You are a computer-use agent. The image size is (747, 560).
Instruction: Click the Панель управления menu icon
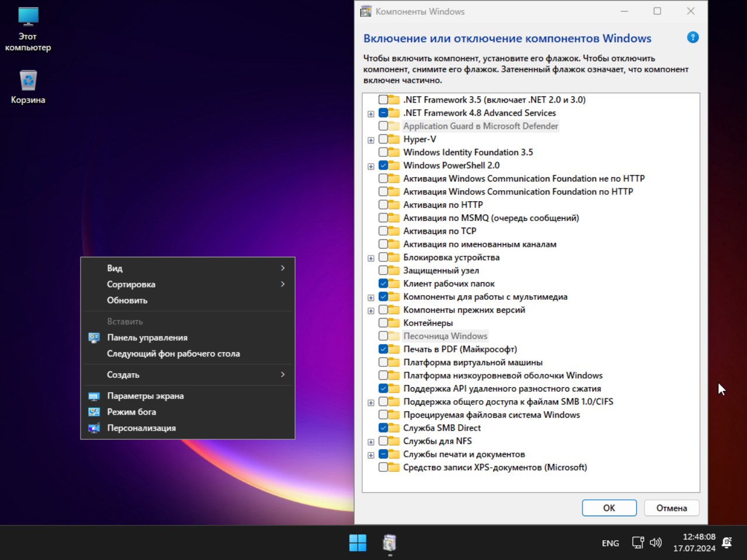pyautogui.click(x=94, y=338)
